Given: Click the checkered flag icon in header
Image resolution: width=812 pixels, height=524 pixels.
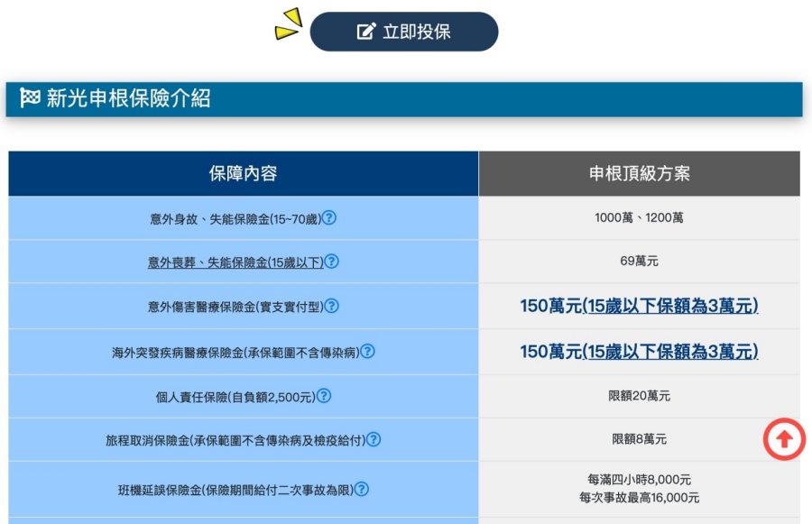Looking at the screenshot, I should 30,97.
